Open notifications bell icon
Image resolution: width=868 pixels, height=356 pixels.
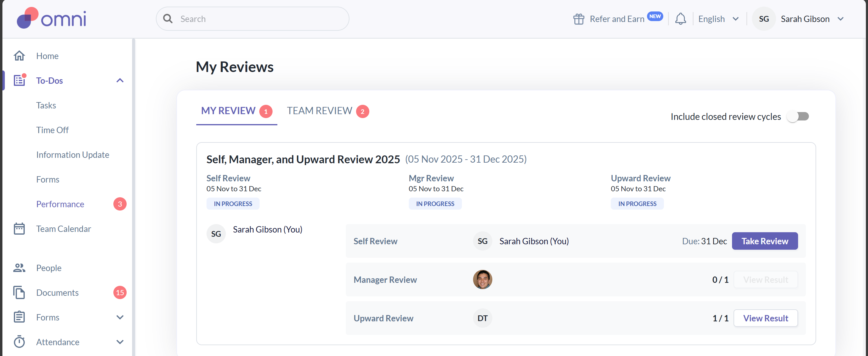pos(680,19)
